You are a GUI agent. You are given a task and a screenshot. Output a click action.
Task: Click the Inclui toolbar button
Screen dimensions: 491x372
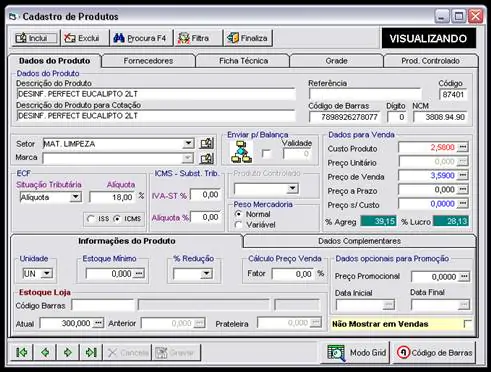coord(36,38)
